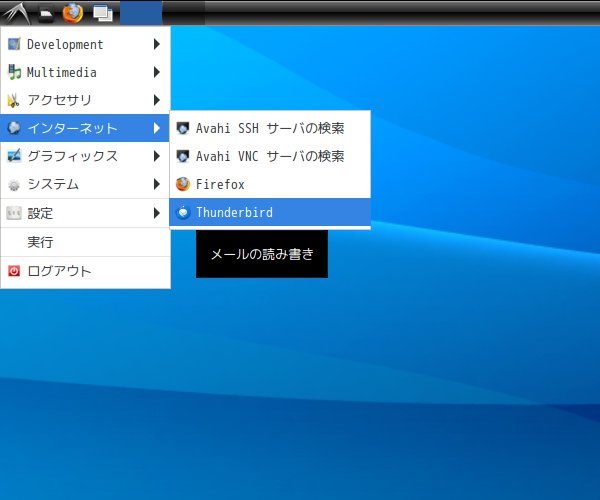The height and width of the screenshot is (500, 600).
Task: Launch Firefox from the top panel
Action: [x=73, y=13]
